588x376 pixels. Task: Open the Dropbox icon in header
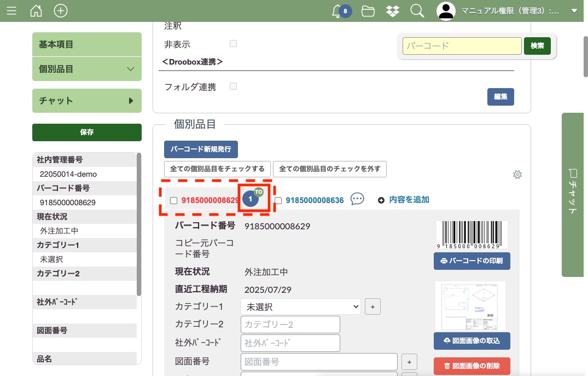pyautogui.click(x=392, y=11)
